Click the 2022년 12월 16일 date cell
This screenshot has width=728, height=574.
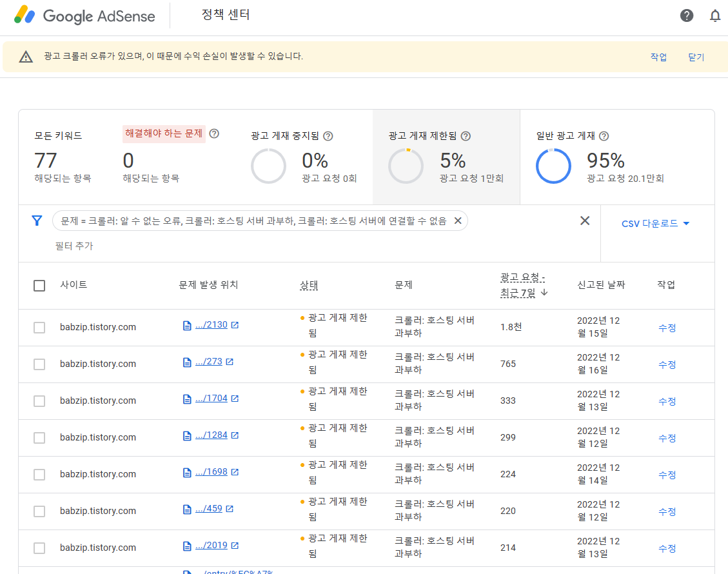pyautogui.click(x=598, y=364)
